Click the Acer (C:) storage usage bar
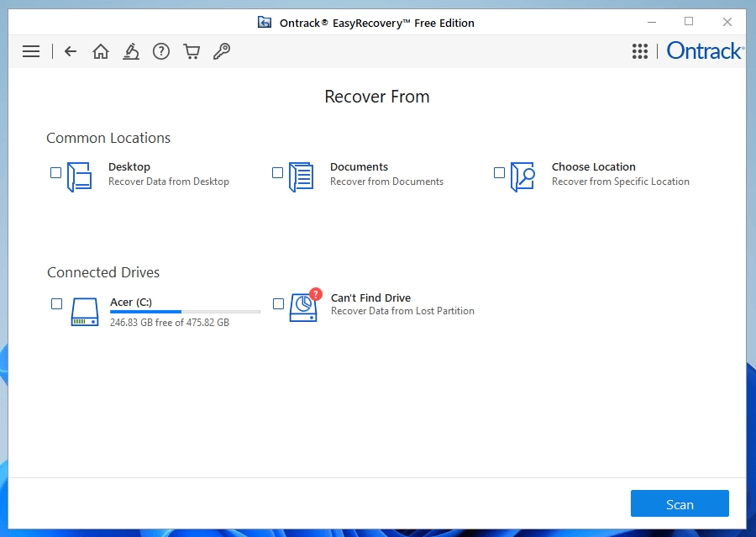Screen dimensions: 756x537 185,312
